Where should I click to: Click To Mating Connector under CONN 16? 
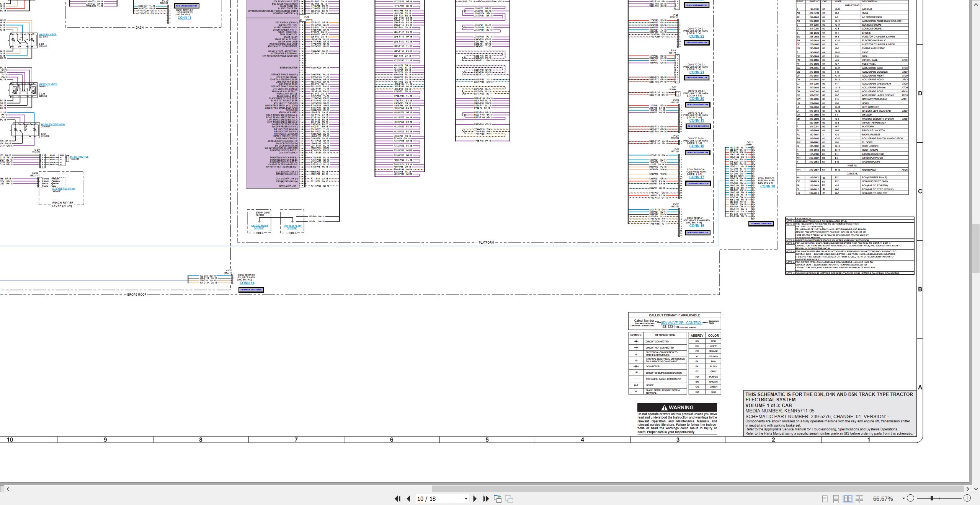coord(698,233)
